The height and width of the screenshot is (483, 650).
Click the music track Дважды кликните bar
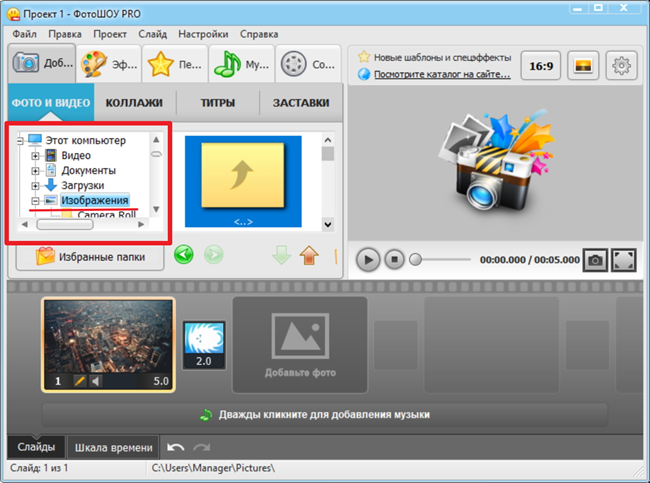coord(325,415)
